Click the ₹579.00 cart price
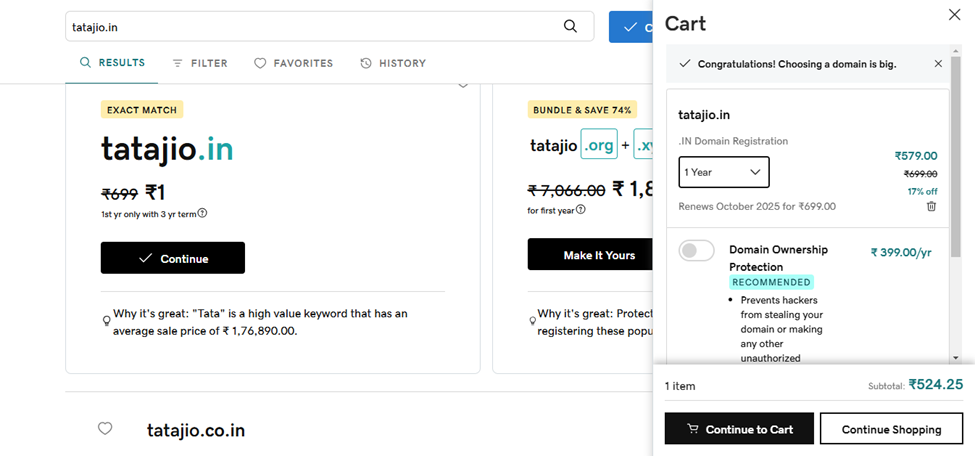Image resolution: width=975 pixels, height=456 pixels. click(x=916, y=156)
